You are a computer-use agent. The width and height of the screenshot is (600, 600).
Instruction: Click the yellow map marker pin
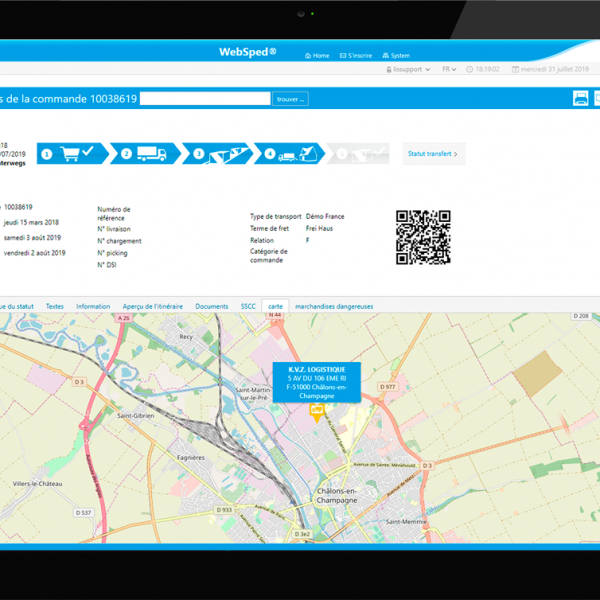pyautogui.click(x=317, y=411)
